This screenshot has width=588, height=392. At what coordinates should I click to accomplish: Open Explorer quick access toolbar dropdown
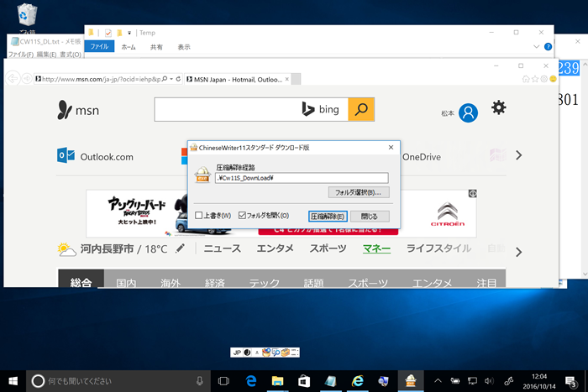[129, 33]
